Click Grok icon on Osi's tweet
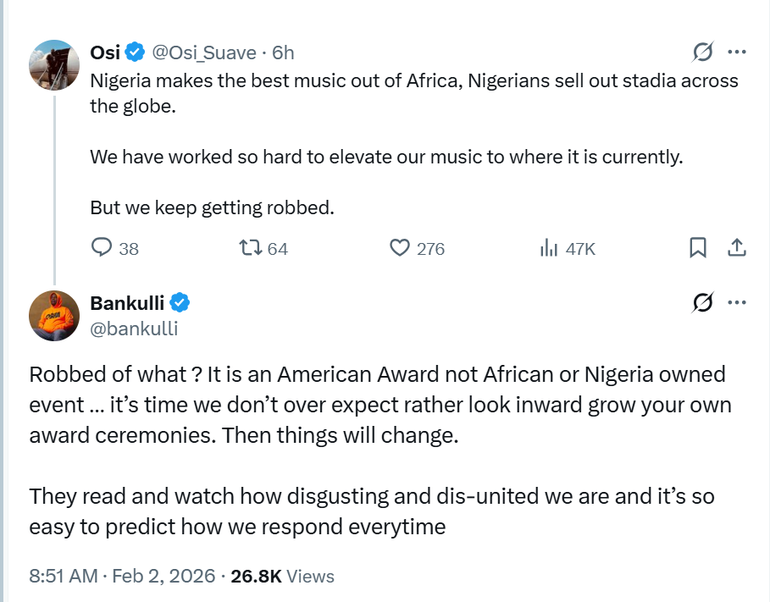This screenshot has width=770, height=602. 702,52
